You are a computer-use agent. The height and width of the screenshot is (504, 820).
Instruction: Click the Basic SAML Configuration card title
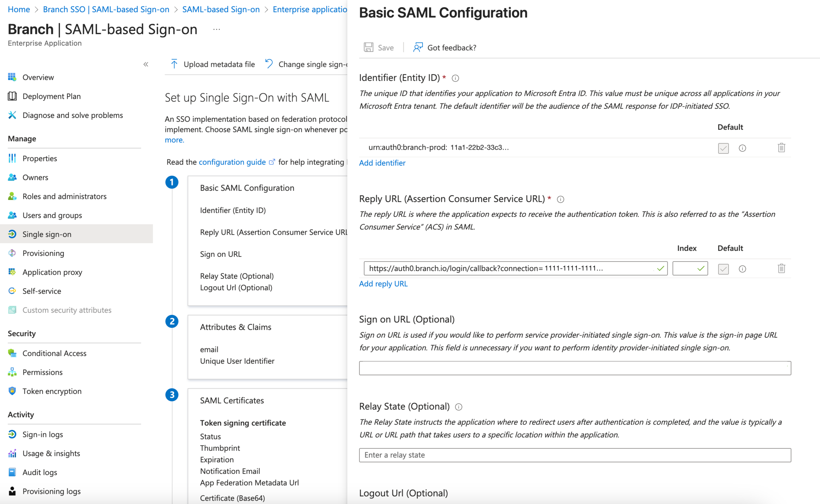pos(247,188)
